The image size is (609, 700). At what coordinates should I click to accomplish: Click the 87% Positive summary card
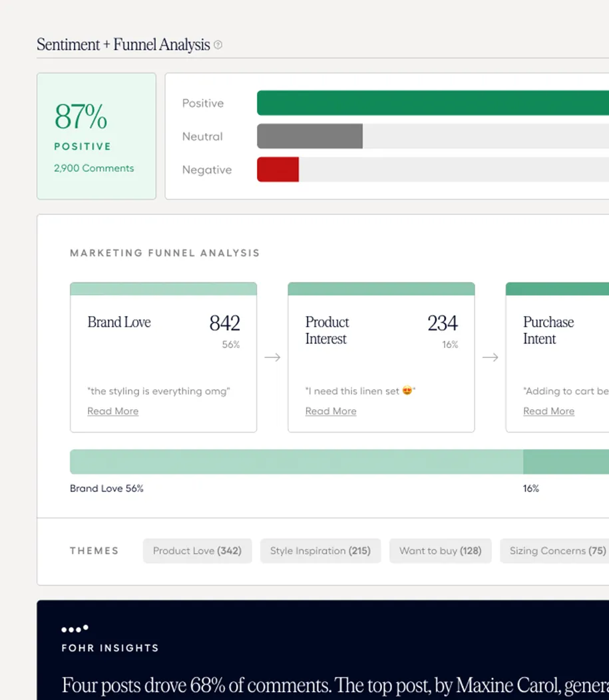coord(97,136)
